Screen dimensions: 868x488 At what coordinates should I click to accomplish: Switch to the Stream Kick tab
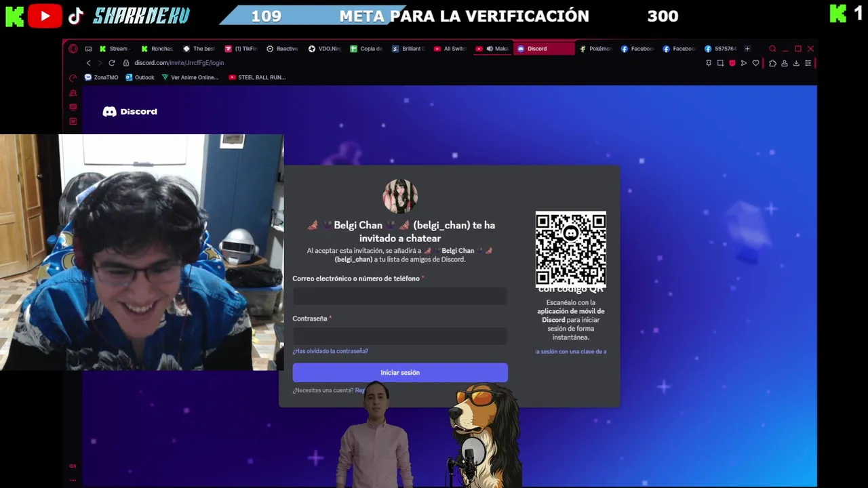pos(114,49)
